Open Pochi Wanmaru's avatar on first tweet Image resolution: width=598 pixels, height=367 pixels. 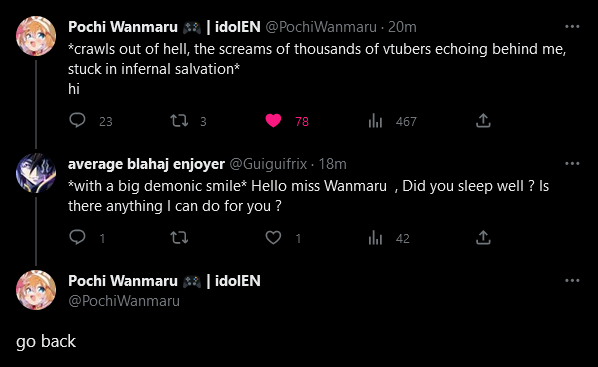(36, 36)
